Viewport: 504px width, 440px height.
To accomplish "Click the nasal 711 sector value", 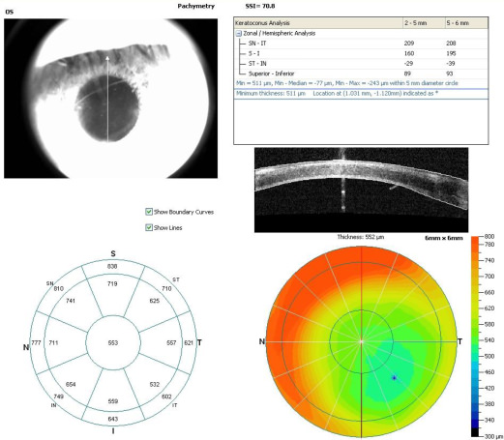I will (53, 342).
